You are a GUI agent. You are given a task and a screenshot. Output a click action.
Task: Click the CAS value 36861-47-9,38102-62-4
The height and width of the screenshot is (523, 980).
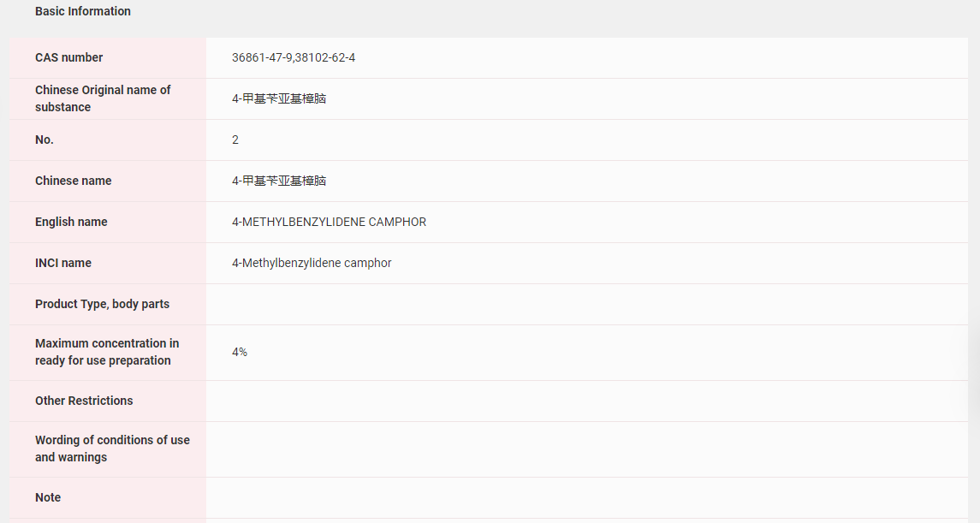[x=294, y=57]
